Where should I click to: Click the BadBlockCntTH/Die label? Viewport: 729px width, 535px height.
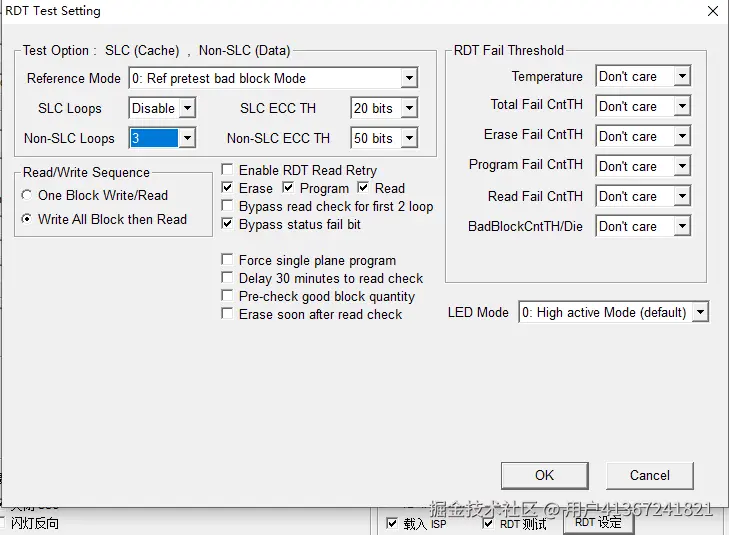coord(525,226)
